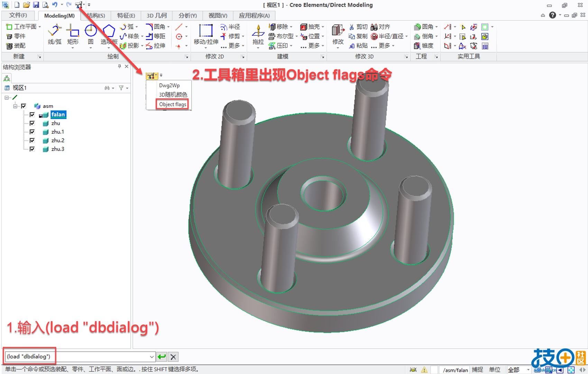Click the bug icon in status bar
This screenshot has height=374, width=588.
tap(413, 370)
